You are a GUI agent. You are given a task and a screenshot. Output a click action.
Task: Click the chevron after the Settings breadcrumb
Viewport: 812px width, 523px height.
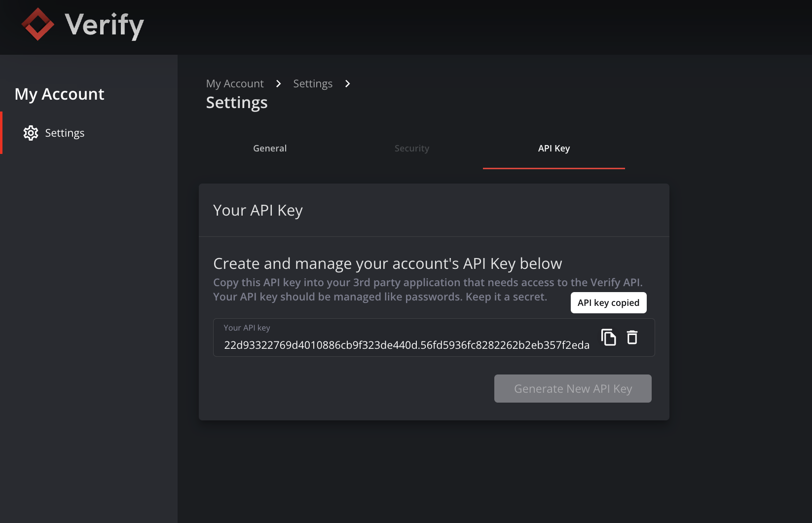coord(348,83)
